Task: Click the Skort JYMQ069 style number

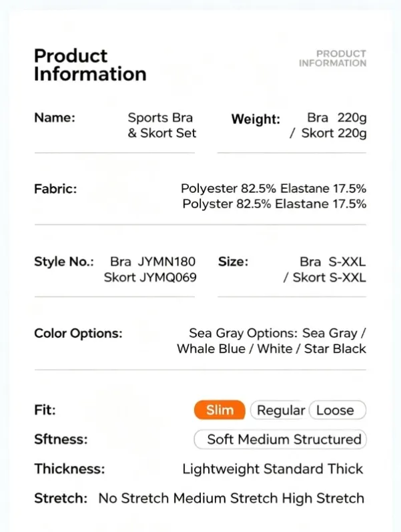Action: [150, 277]
